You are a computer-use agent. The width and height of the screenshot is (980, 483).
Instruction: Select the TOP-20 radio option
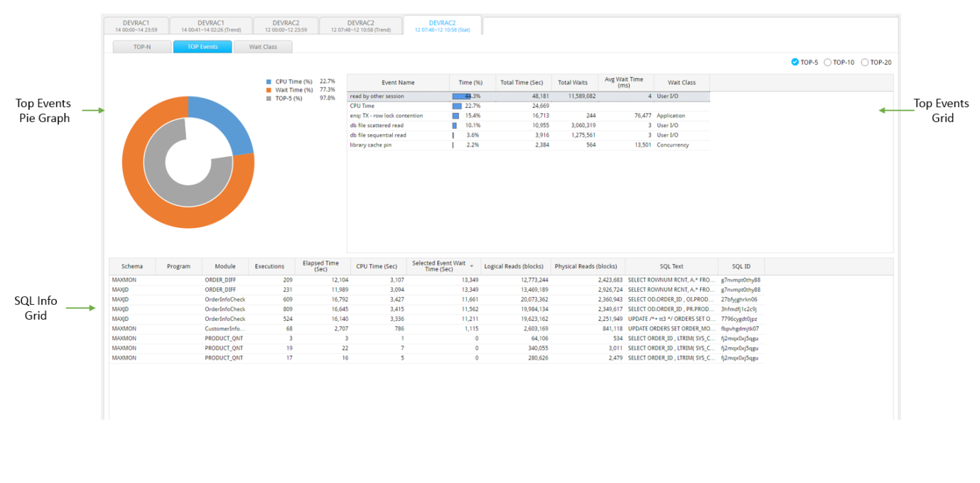point(865,63)
